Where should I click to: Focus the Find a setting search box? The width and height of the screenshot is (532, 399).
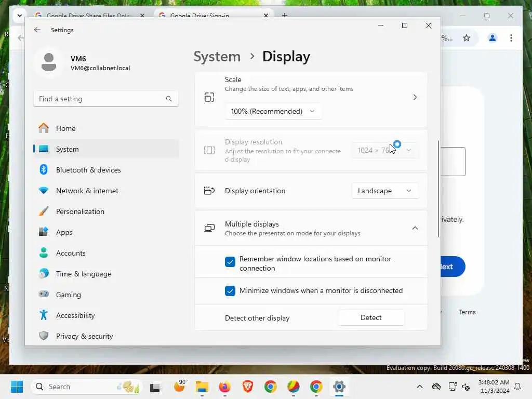click(106, 99)
